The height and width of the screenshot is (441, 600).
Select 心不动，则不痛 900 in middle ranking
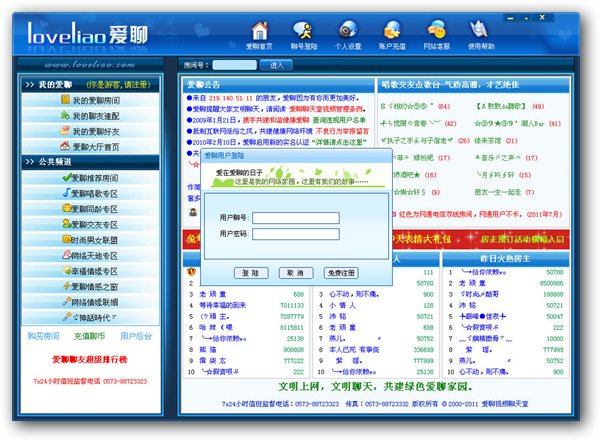(377, 294)
